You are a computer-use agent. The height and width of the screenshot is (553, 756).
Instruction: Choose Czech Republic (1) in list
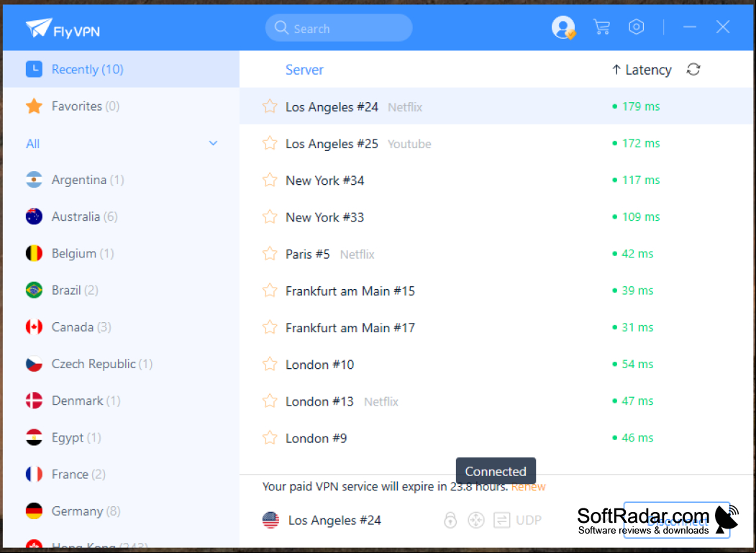(121, 364)
